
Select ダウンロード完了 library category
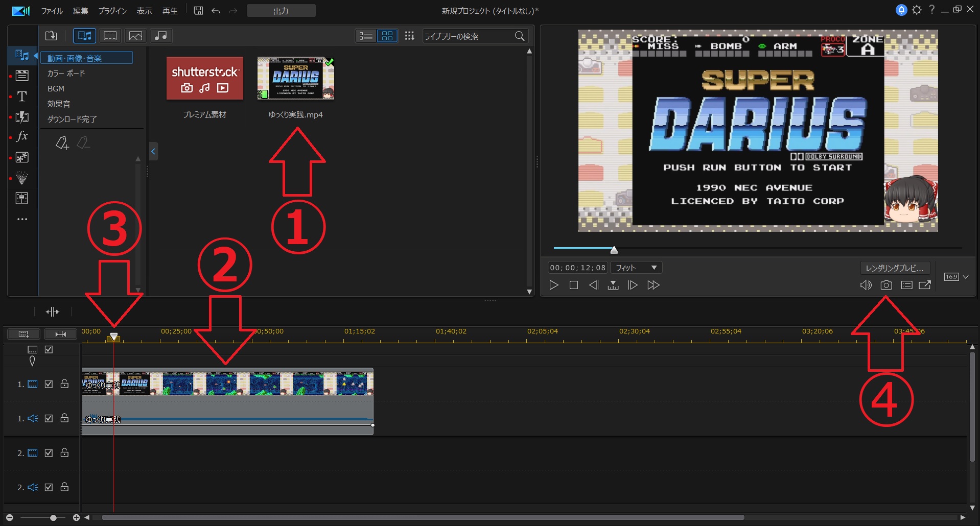coord(72,119)
